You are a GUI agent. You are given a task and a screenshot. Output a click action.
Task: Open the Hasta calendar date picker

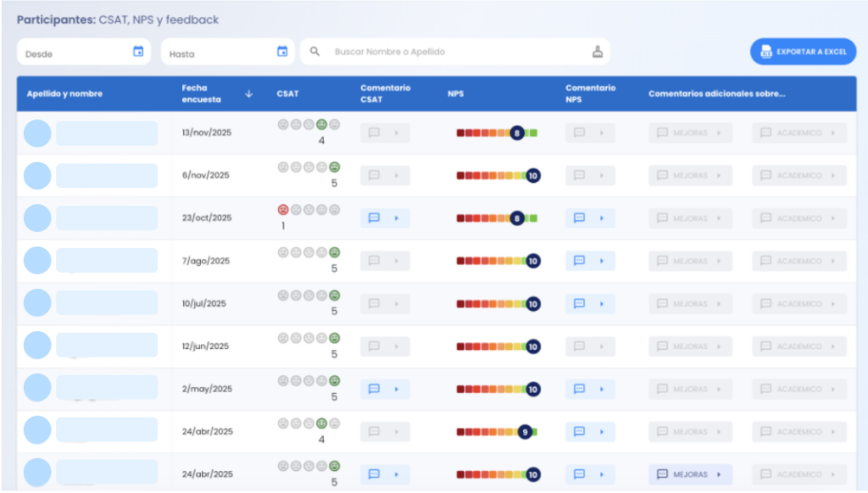point(283,52)
